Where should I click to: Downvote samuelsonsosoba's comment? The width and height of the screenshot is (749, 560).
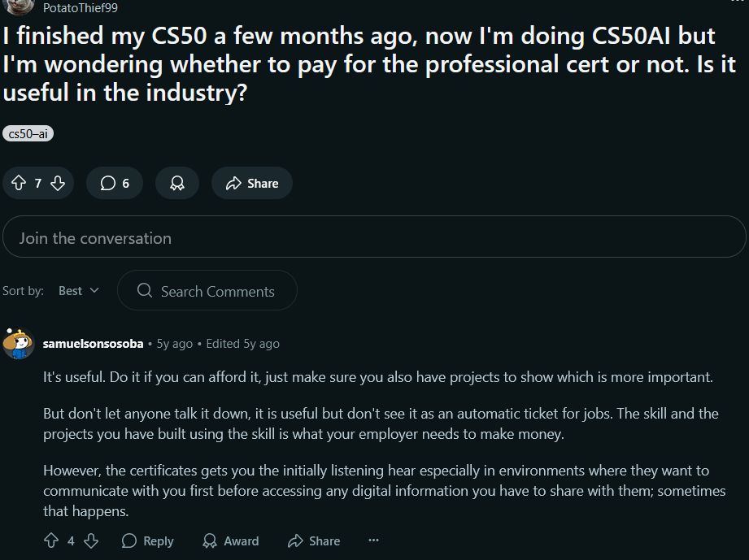coord(91,540)
